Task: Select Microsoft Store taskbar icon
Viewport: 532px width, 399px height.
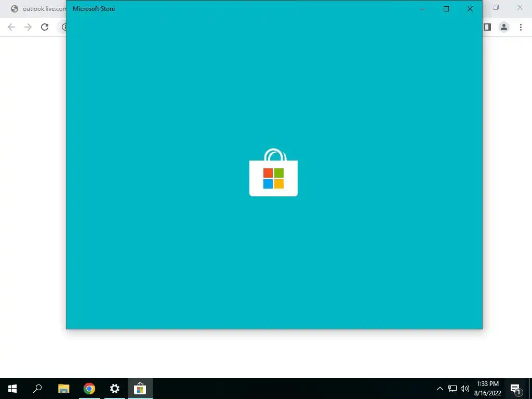Action: click(140, 389)
